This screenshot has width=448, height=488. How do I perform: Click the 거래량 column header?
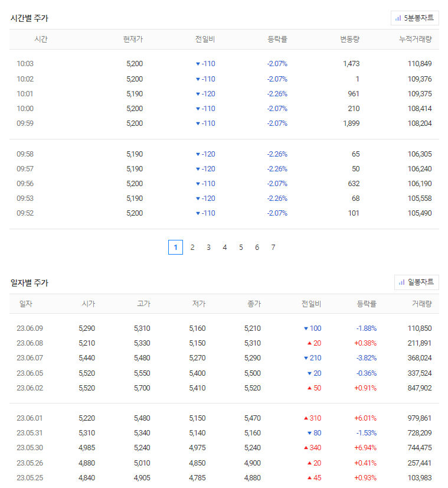[x=422, y=304]
